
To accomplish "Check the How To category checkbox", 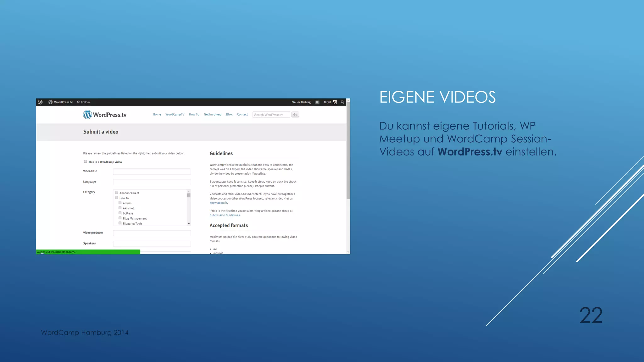I will (116, 198).
